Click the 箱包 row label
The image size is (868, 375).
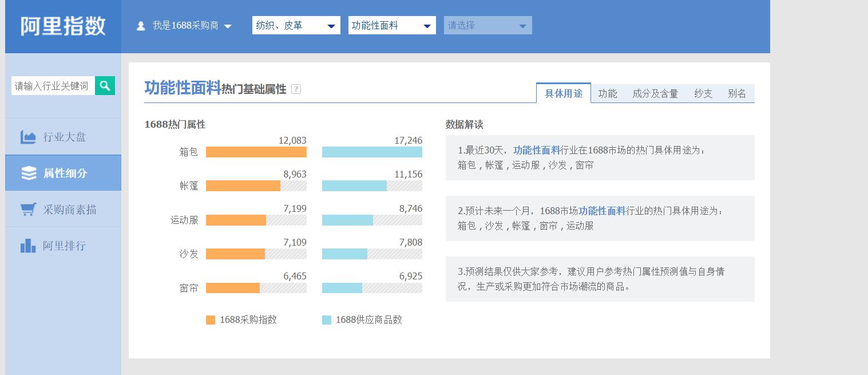click(x=189, y=152)
